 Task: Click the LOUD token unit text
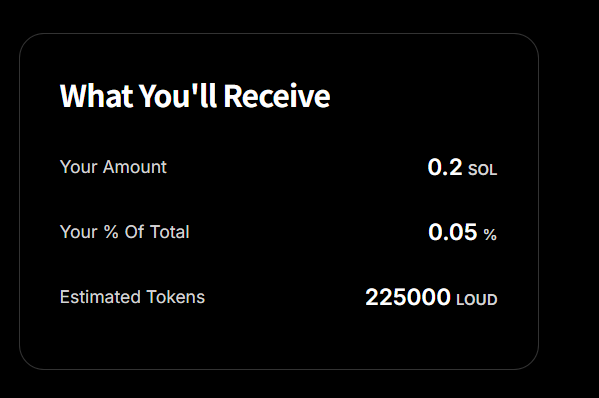click(477, 300)
